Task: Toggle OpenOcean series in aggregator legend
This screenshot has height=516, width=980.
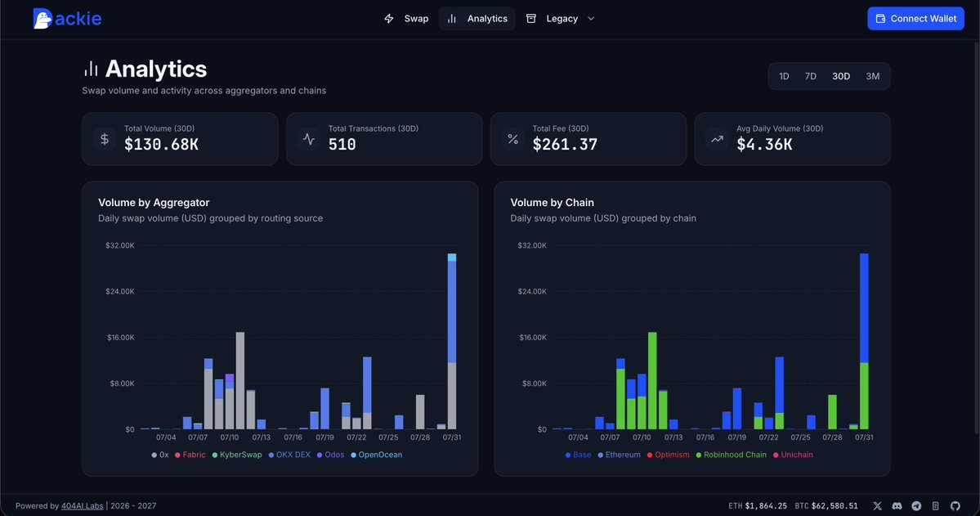Action: 376,455
